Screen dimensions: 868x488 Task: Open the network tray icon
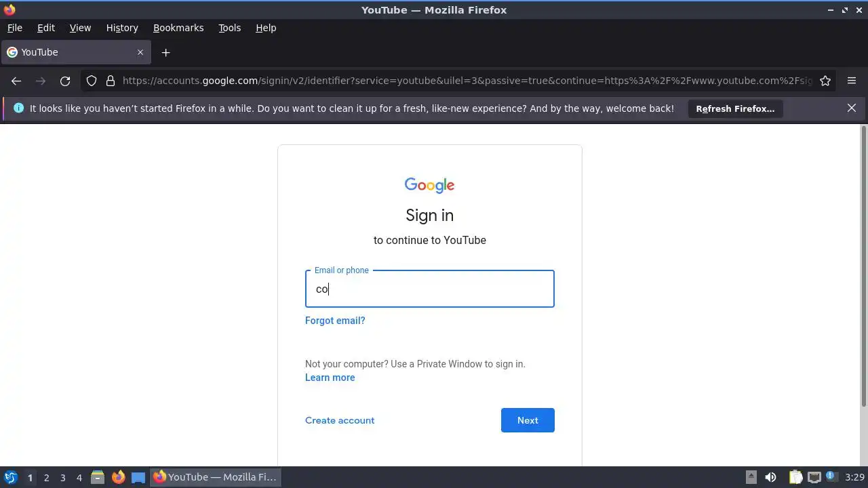[x=814, y=477]
